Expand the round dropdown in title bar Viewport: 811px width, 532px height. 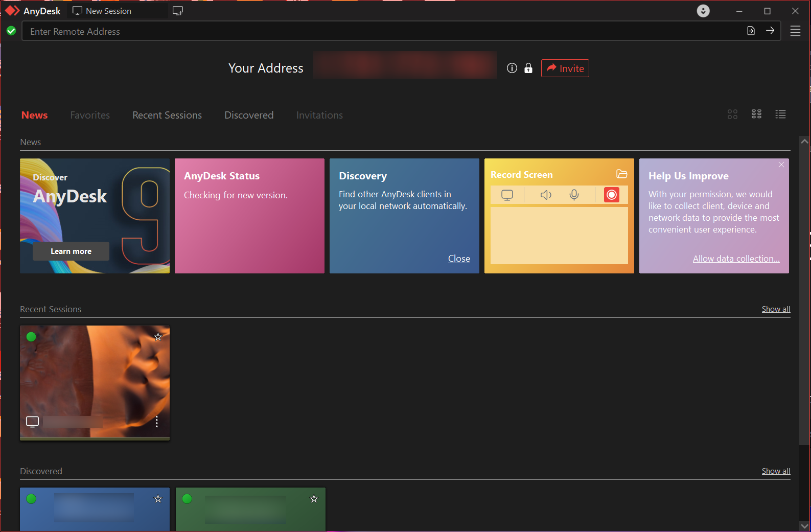[x=703, y=11]
